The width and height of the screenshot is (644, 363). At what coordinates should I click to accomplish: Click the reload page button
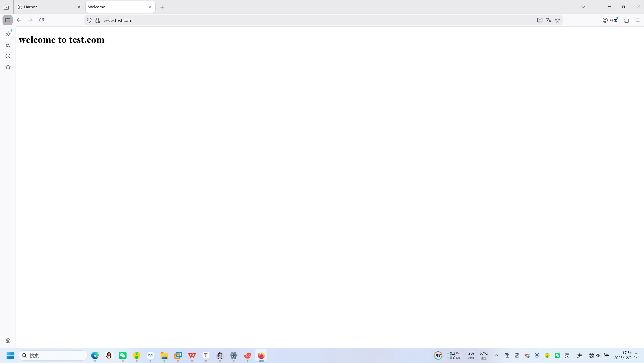42,20
